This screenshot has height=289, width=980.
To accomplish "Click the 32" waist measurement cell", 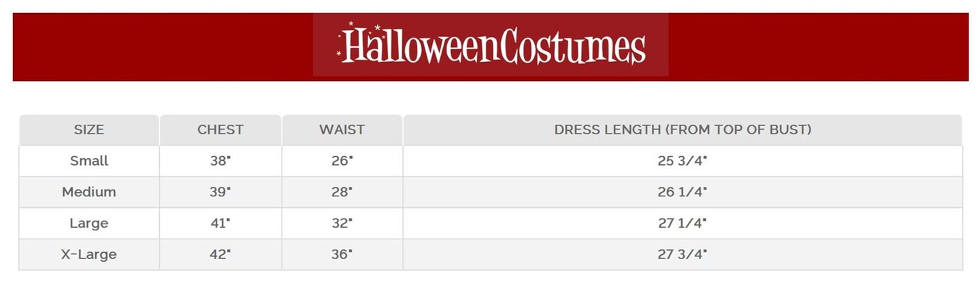I will 342,223.
